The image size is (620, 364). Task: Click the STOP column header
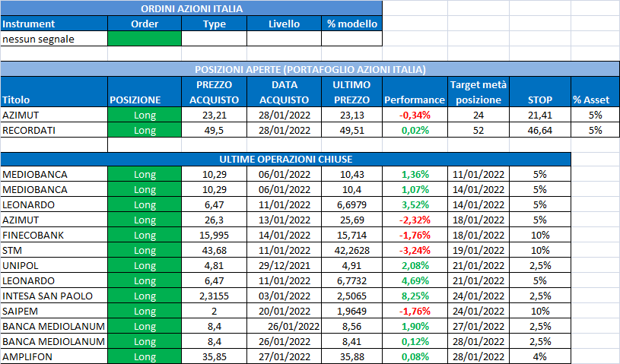[539, 92]
